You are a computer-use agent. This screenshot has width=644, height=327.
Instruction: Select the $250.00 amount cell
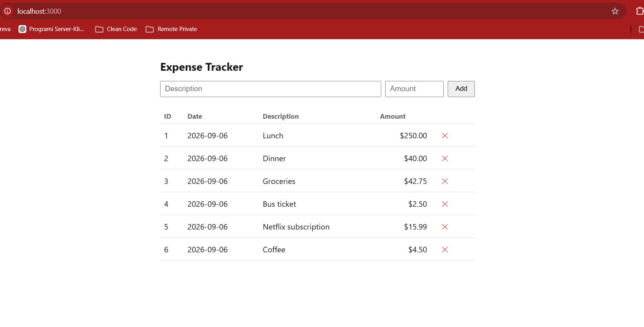coord(413,136)
